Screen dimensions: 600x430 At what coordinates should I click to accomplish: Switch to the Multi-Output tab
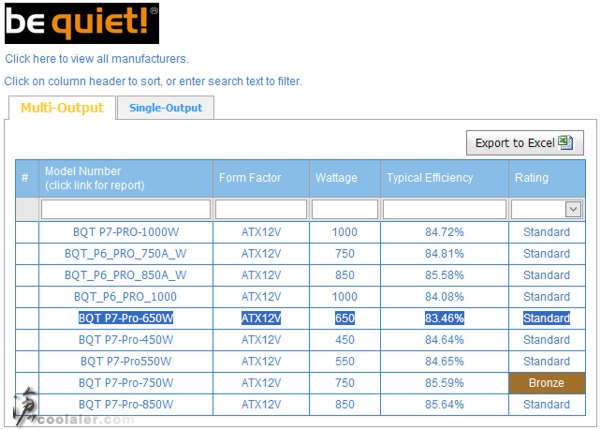pyautogui.click(x=62, y=108)
